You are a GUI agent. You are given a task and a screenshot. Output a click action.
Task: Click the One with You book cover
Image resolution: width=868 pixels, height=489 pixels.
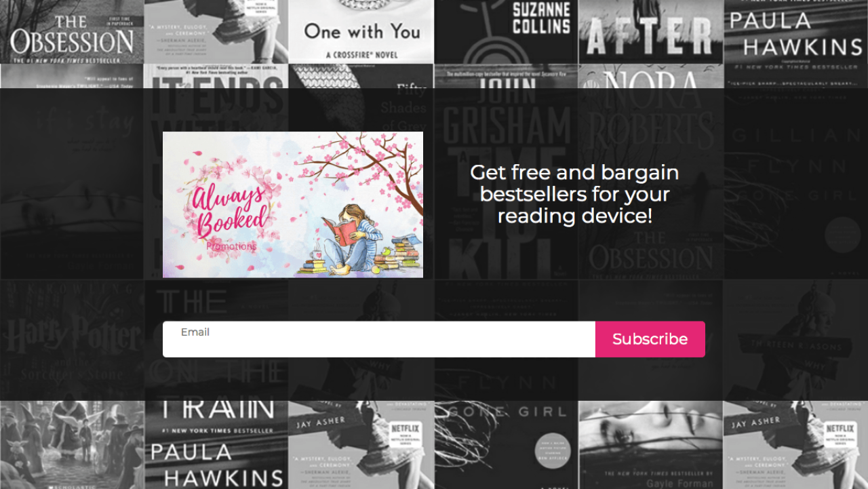pos(361,32)
